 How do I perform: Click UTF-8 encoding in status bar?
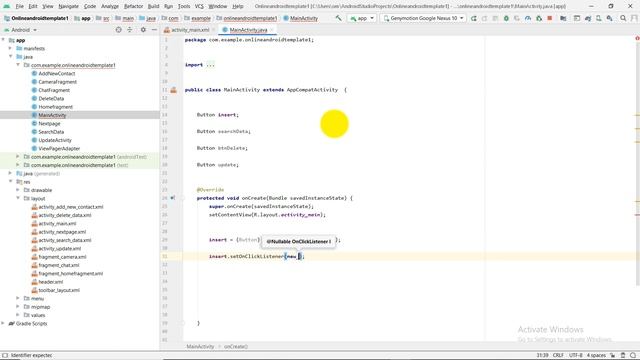tap(575, 356)
